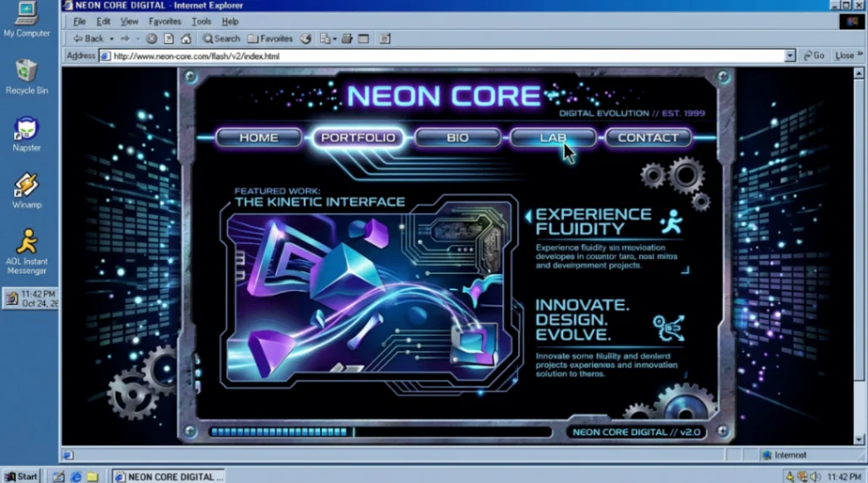The image size is (868, 483).
Task: Open the Edit menu
Action: 103,22
